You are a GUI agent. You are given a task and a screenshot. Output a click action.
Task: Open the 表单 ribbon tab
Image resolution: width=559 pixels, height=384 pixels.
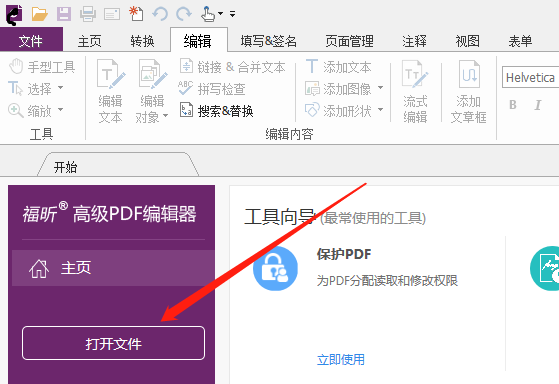tap(520, 41)
